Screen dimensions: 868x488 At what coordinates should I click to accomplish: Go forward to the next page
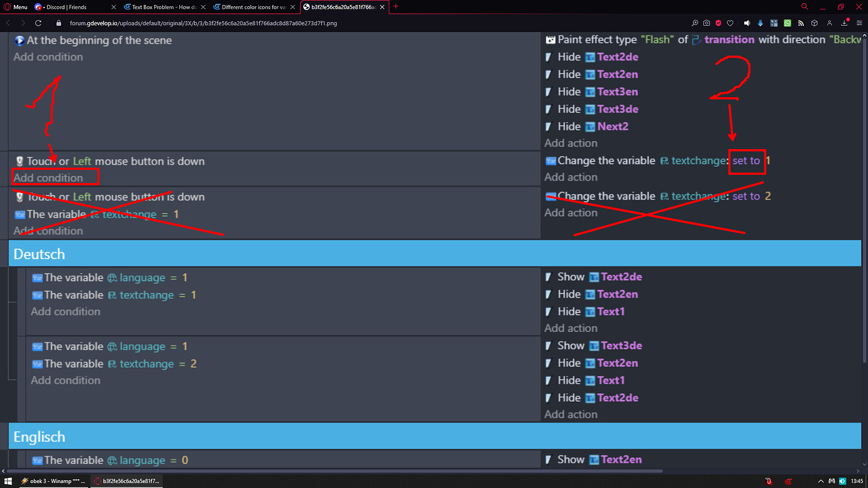click(23, 23)
